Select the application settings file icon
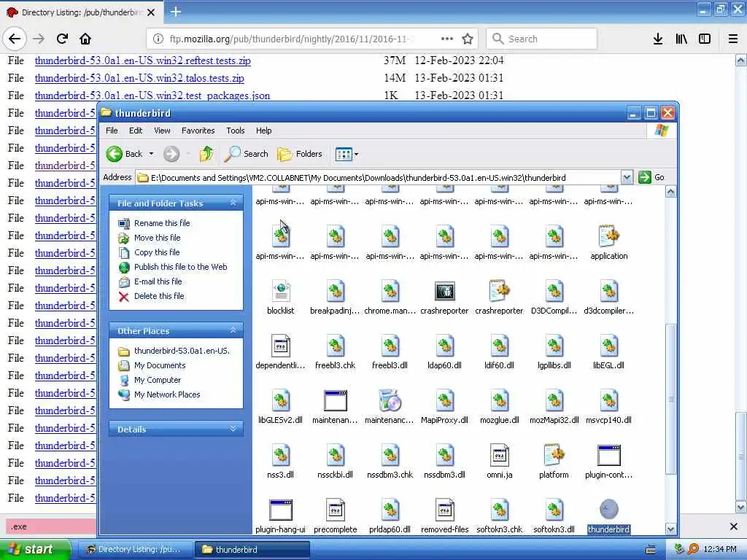 tap(608, 236)
